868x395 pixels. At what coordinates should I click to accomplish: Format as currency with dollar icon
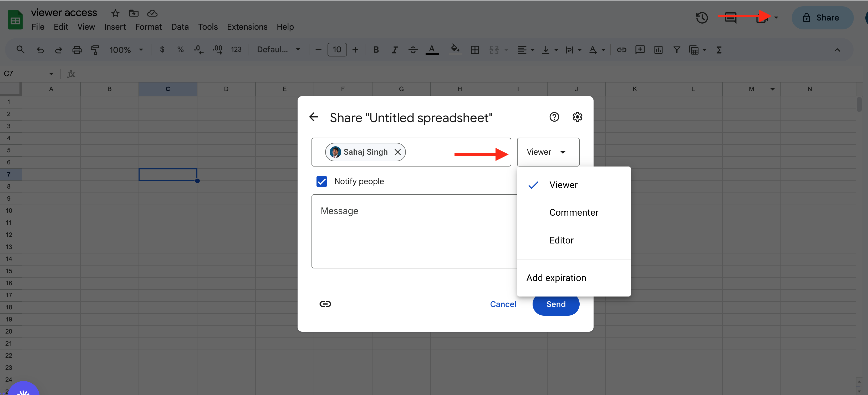coord(162,49)
